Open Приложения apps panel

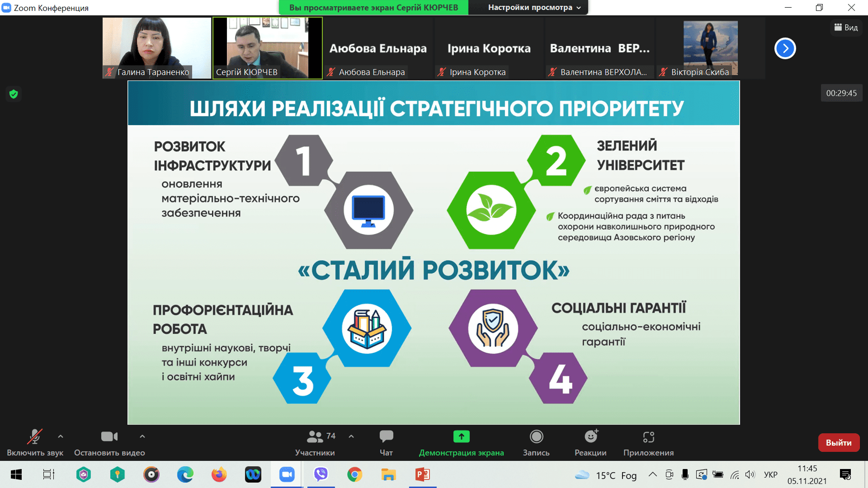point(648,442)
